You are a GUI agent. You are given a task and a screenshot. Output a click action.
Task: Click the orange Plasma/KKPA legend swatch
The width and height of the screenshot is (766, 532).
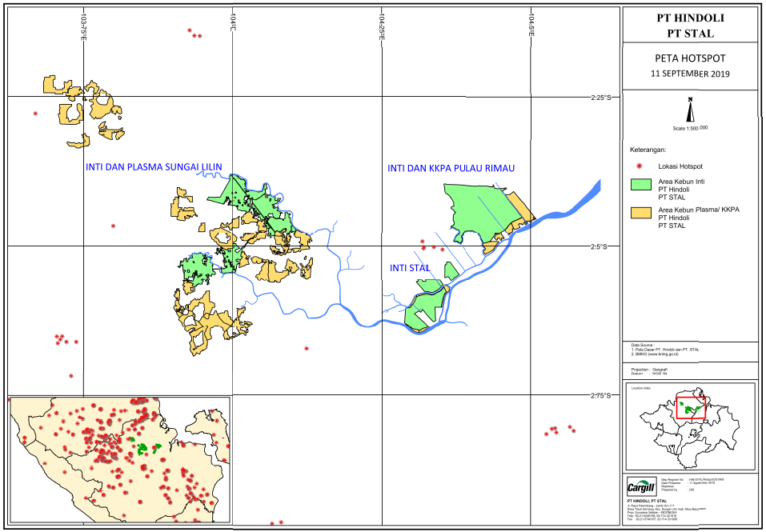641,213
